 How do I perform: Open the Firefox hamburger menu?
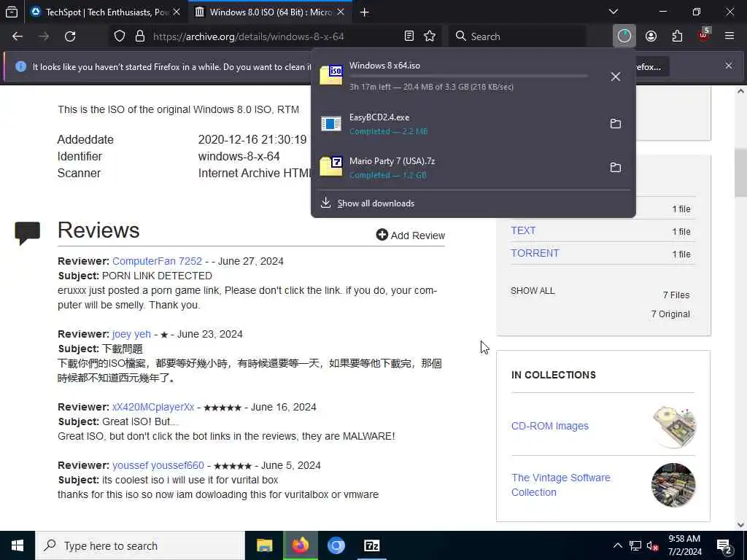[729, 36]
